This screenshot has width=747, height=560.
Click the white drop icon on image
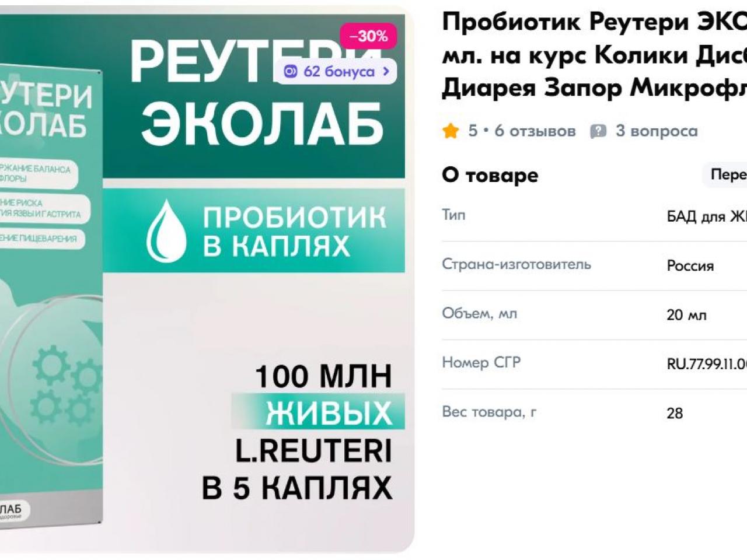[166, 230]
